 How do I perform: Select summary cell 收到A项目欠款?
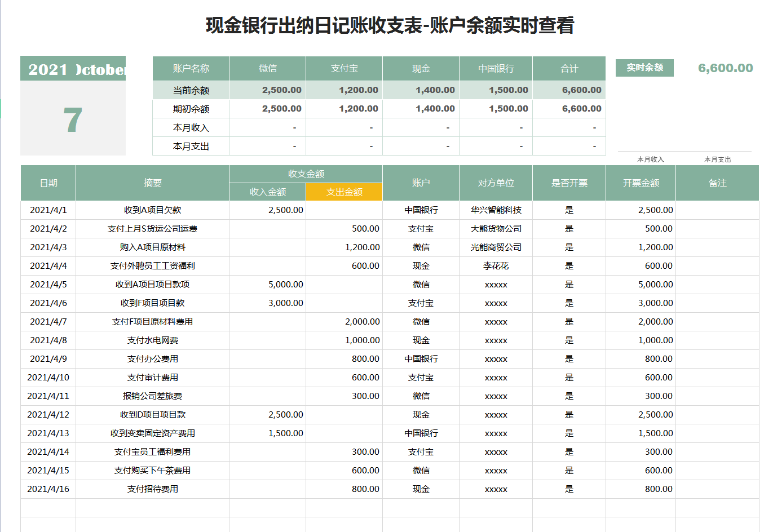tap(152, 210)
